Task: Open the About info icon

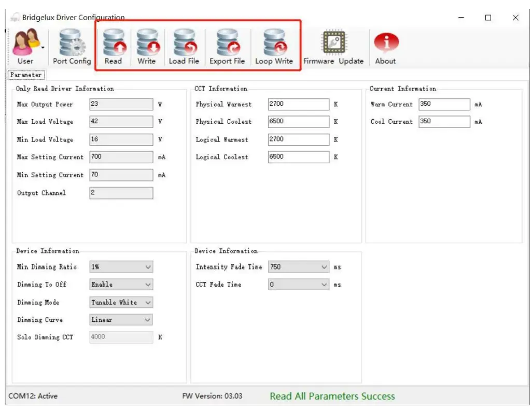Action: [x=386, y=47]
